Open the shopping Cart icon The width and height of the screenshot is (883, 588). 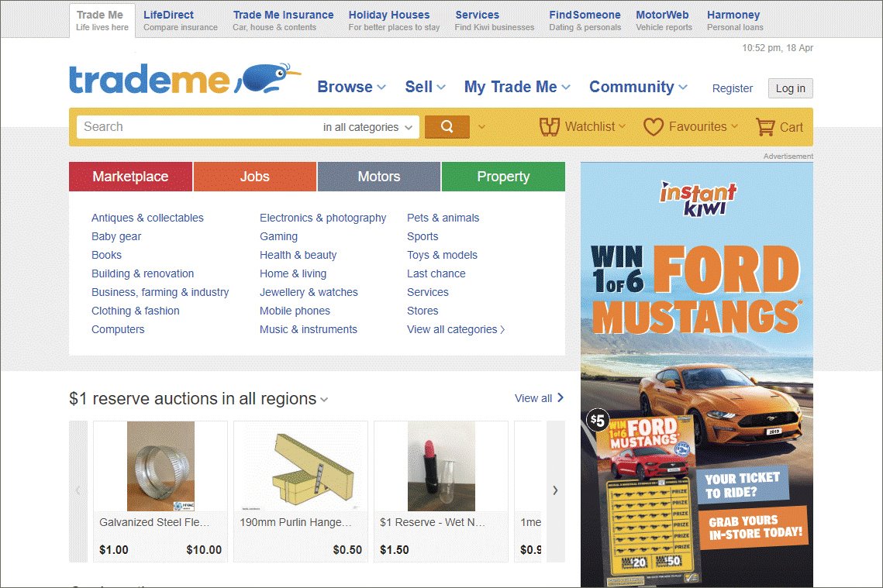[x=764, y=127]
